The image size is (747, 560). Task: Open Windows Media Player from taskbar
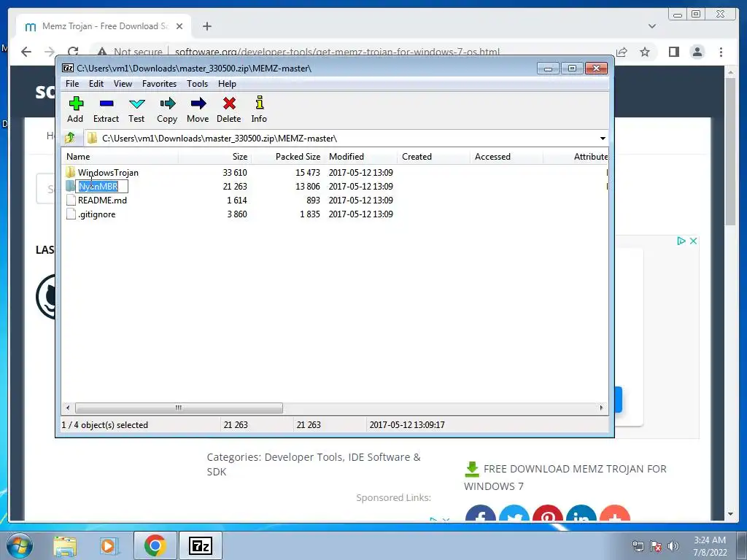[x=109, y=545]
